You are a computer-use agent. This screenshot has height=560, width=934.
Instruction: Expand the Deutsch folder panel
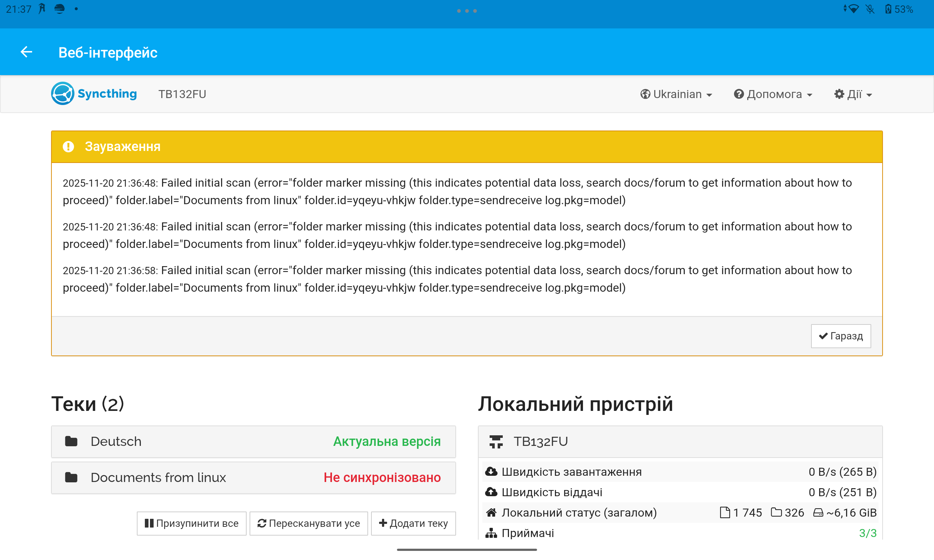tap(253, 441)
